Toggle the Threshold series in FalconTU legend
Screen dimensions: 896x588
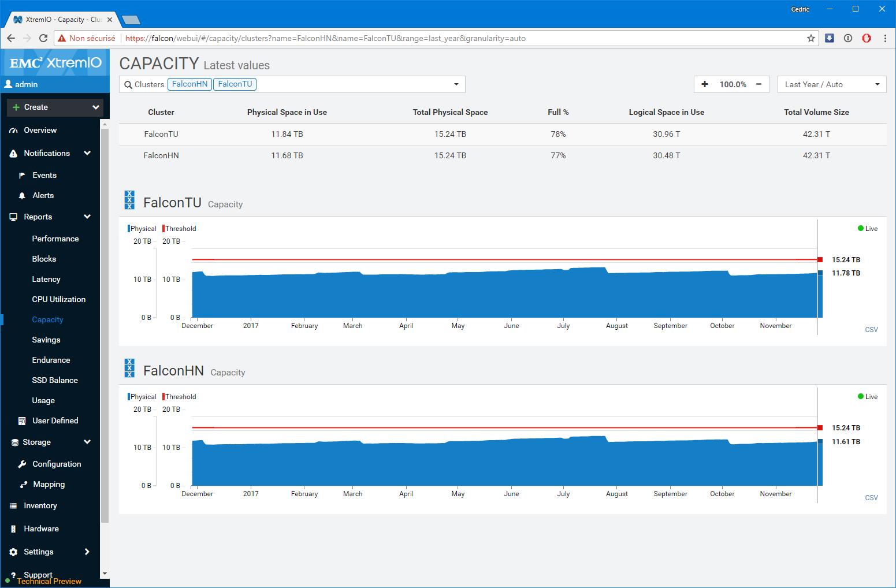180,229
